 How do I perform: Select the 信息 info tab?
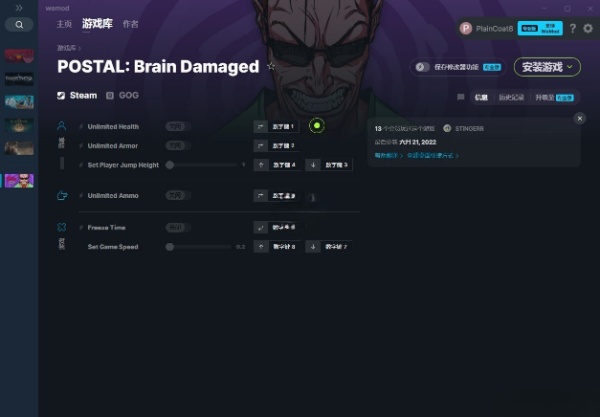click(481, 98)
